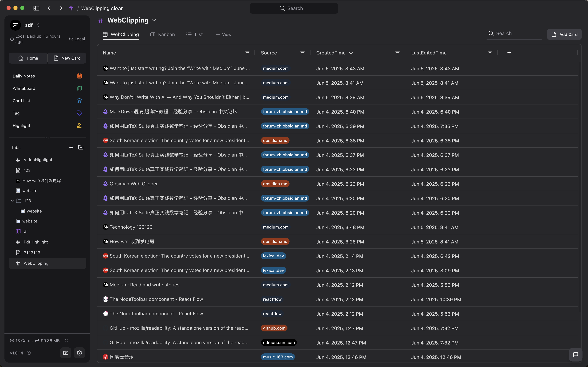Open the VideoHighlight tab
Viewport: 588px width, 367px height.
47,160
